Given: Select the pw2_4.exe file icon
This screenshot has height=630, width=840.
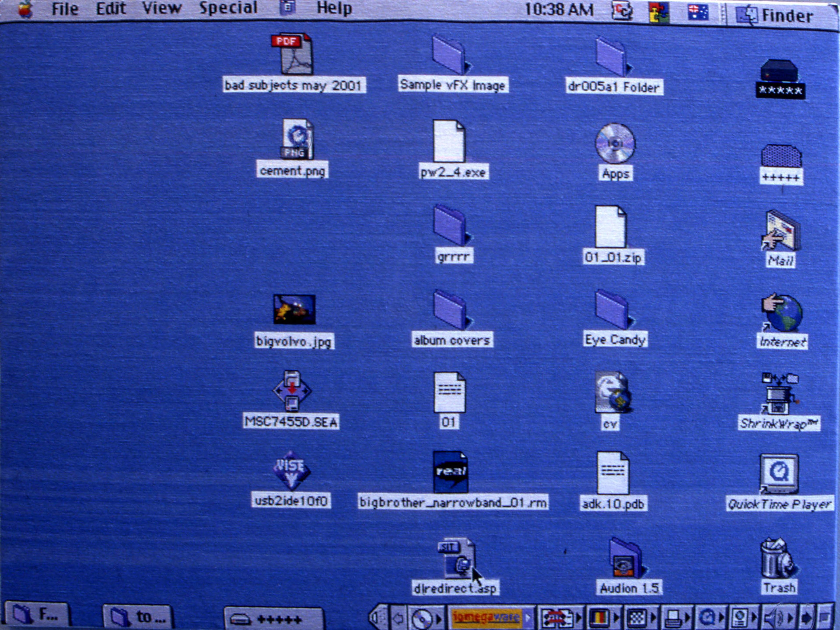Looking at the screenshot, I should point(450,141).
